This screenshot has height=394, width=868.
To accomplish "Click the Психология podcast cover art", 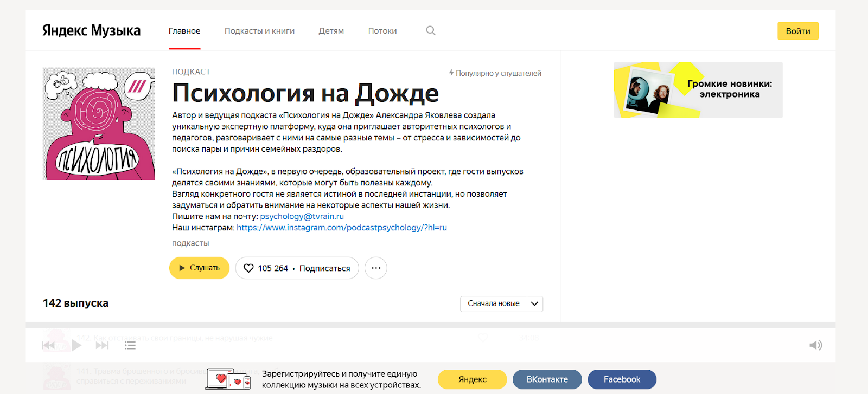I will point(99,124).
